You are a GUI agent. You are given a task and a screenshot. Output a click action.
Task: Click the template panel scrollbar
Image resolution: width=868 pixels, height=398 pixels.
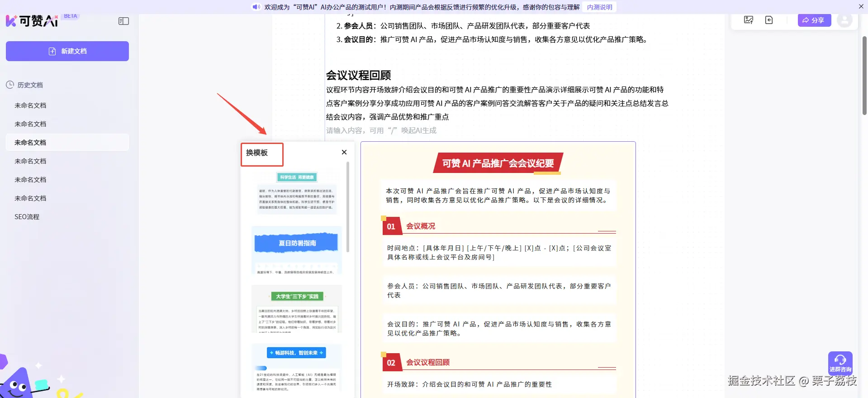347,207
